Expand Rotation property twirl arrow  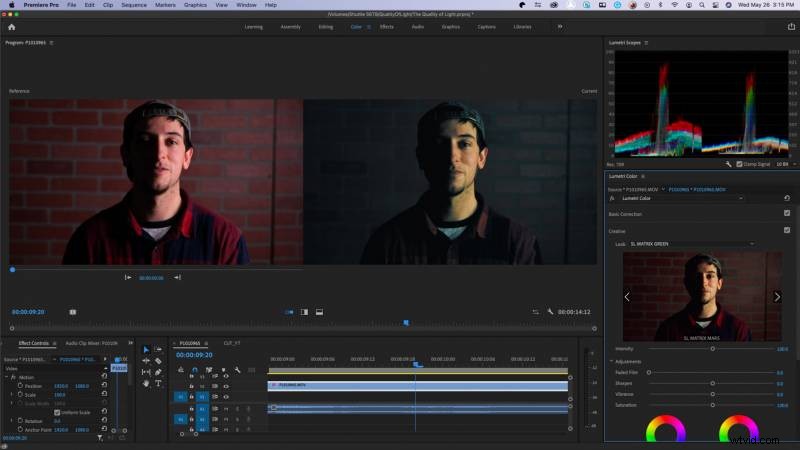[12, 421]
